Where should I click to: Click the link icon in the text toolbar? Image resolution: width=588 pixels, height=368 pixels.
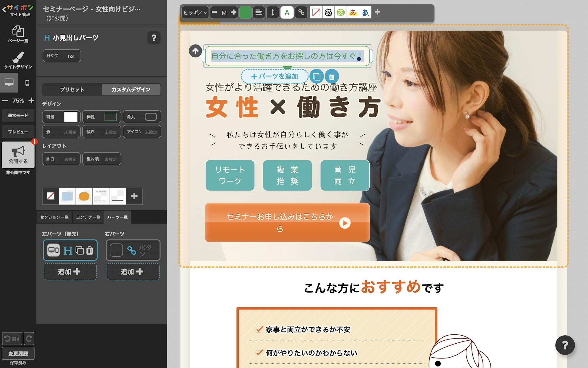[301, 12]
